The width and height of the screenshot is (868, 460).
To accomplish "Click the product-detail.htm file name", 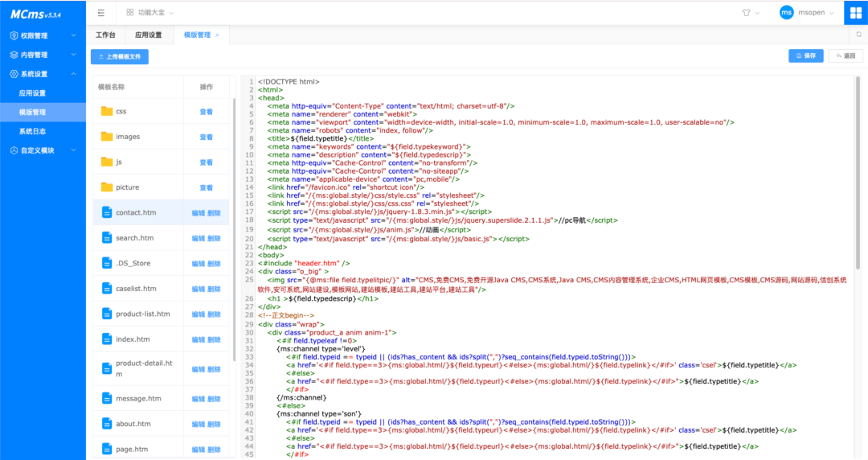I will click(144, 368).
